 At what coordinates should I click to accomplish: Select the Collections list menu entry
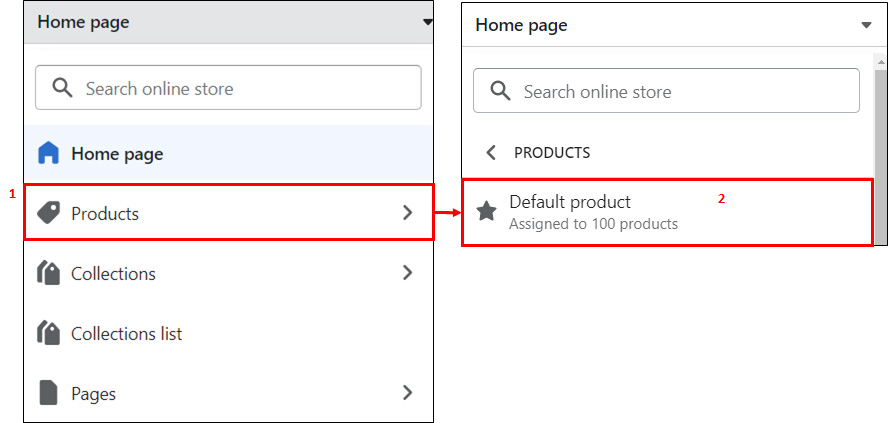pos(228,334)
